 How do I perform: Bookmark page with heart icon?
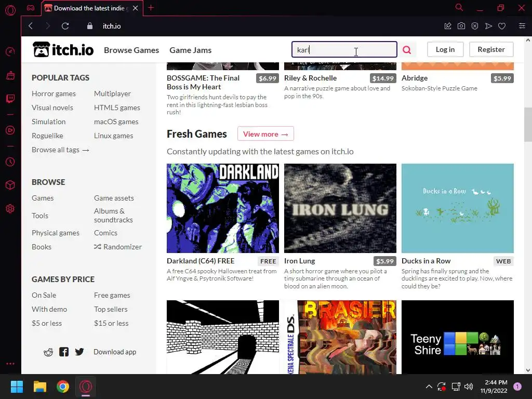[502, 26]
